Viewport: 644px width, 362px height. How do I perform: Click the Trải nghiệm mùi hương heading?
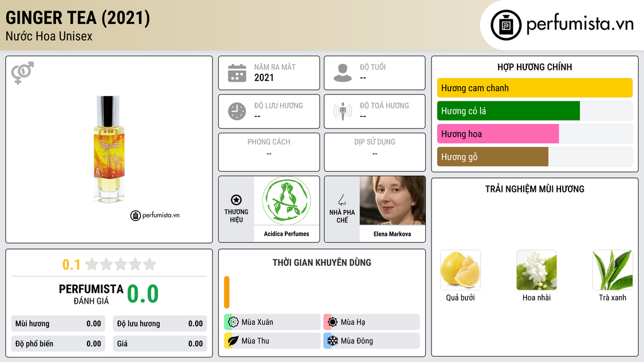(535, 189)
